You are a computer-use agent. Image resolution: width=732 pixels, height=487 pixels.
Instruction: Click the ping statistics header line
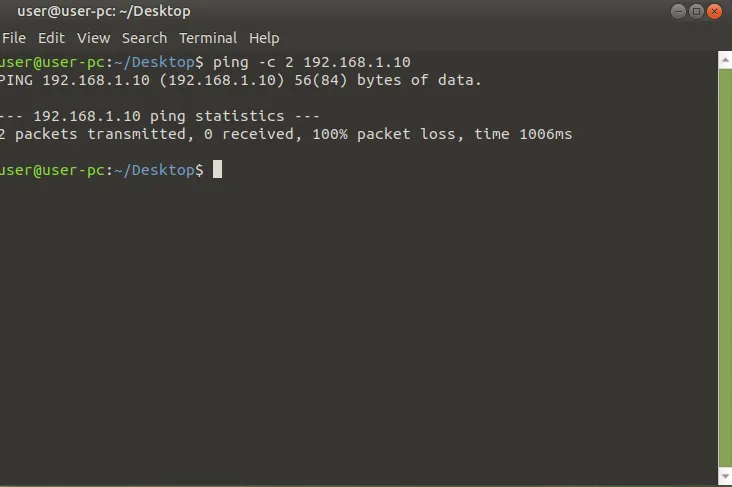[x=159, y=116]
